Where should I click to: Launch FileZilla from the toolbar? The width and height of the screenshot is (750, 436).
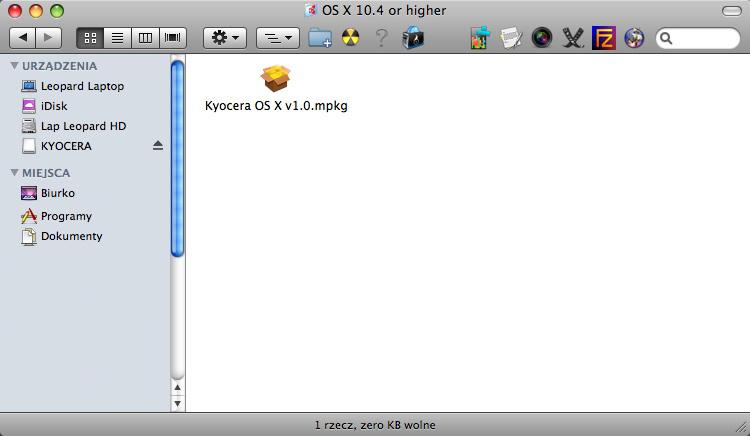pyautogui.click(x=604, y=38)
